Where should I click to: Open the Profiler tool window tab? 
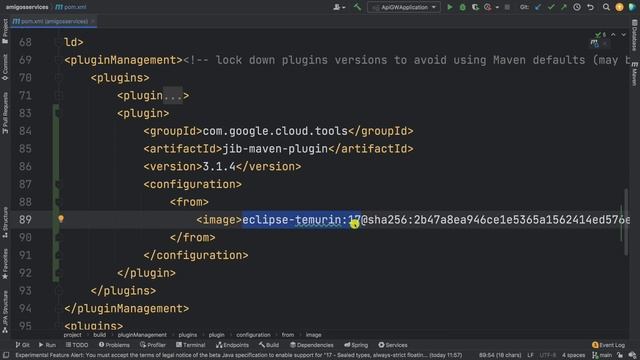[x=153, y=345]
